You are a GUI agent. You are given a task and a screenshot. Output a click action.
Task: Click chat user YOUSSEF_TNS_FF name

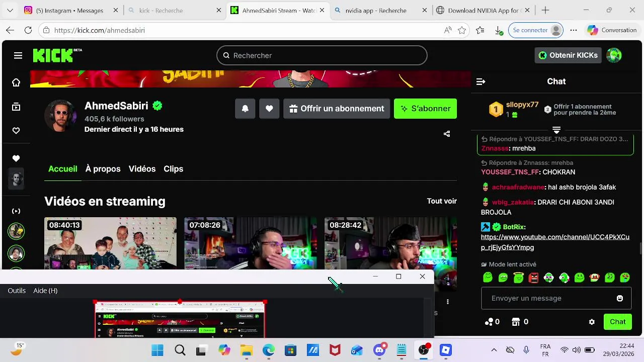click(x=510, y=172)
